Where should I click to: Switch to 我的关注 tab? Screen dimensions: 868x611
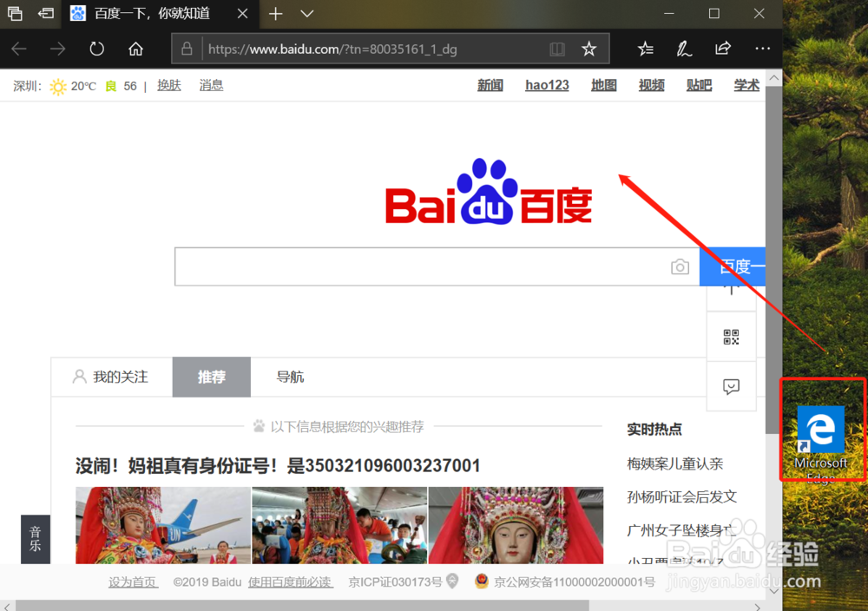pyautogui.click(x=111, y=377)
